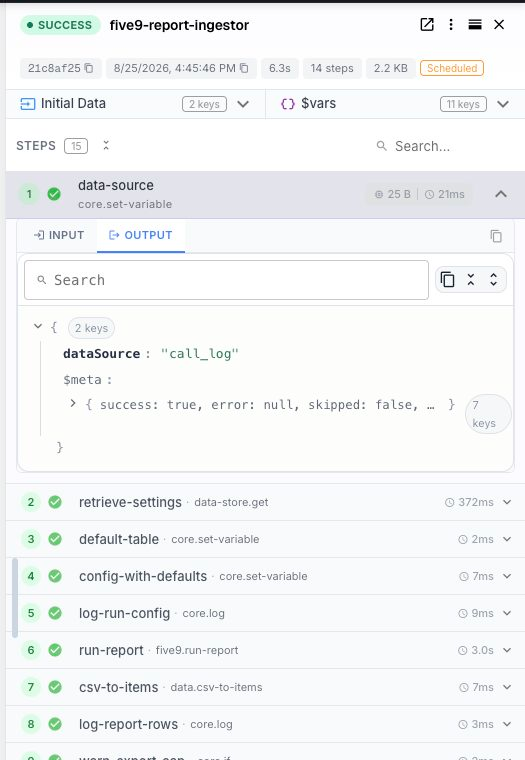This screenshot has width=525, height=760.
Task: Open the vertical three-dot options menu
Action: [451, 25]
